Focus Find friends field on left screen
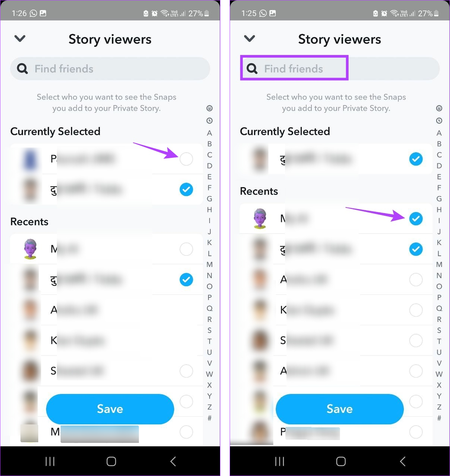The width and height of the screenshot is (450, 476). point(110,68)
